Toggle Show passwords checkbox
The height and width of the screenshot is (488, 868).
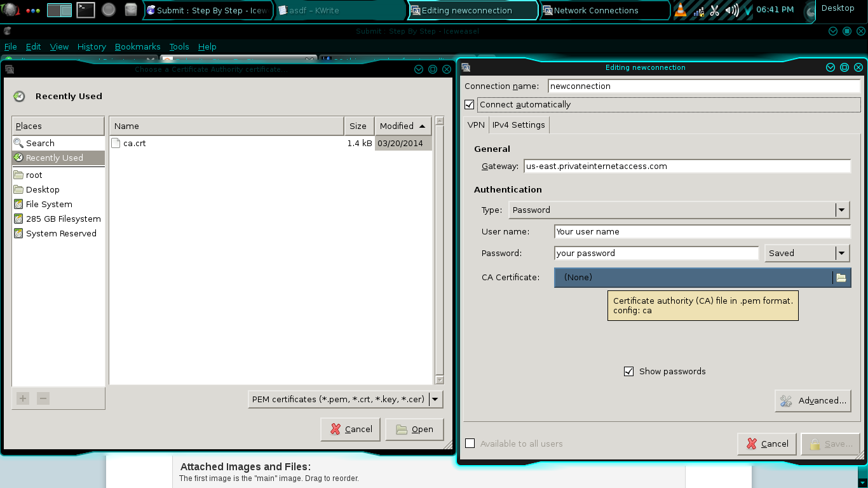pyautogui.click(x=629, y=371)
